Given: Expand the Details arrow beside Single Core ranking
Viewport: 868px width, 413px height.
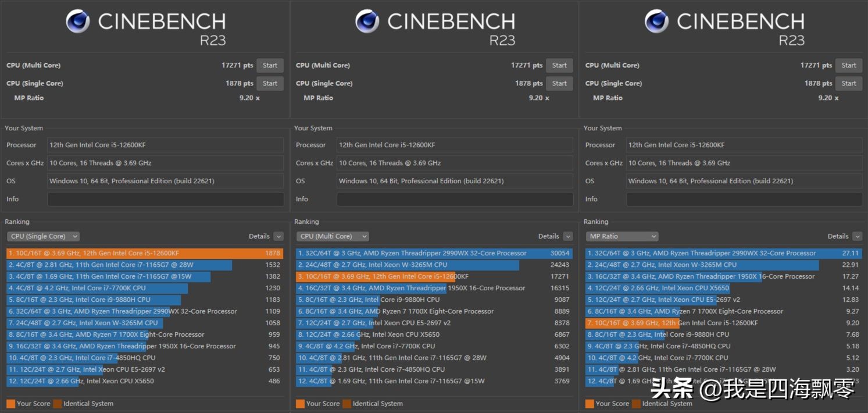Looking at the screenshot, I should 278,236.
